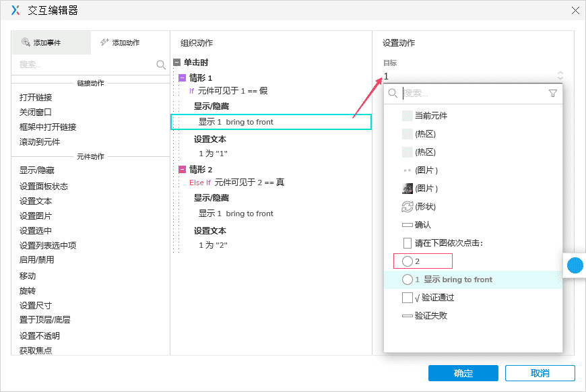Click the search magnifier icon in actions panel
This screenshot has height=392, width=586.
161,64
